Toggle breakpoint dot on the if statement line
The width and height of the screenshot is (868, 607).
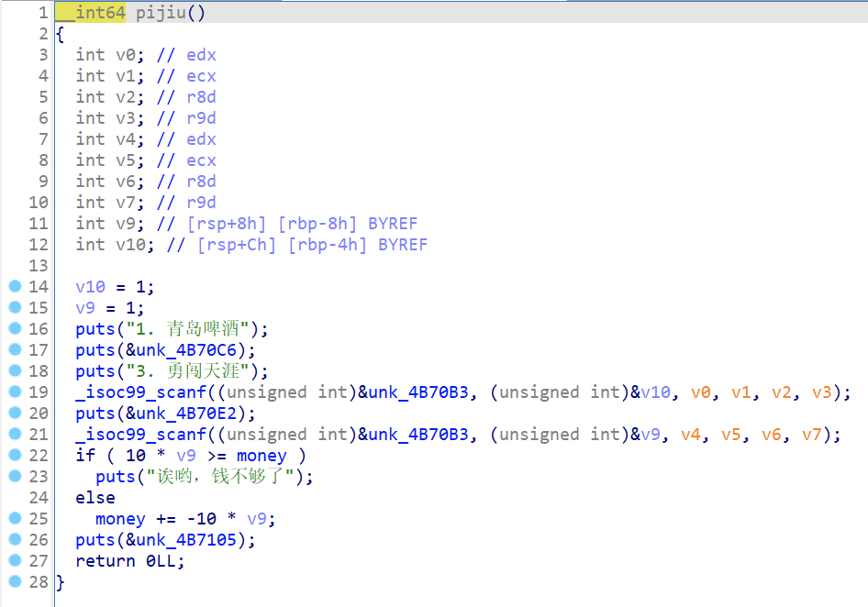pos(15,456)
